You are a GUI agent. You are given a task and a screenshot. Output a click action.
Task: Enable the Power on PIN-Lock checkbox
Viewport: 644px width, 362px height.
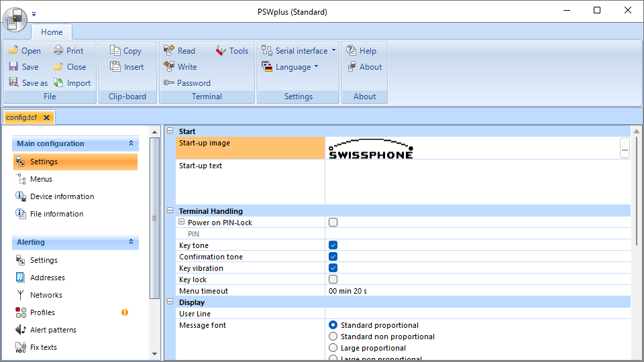(x=333, y=223)
